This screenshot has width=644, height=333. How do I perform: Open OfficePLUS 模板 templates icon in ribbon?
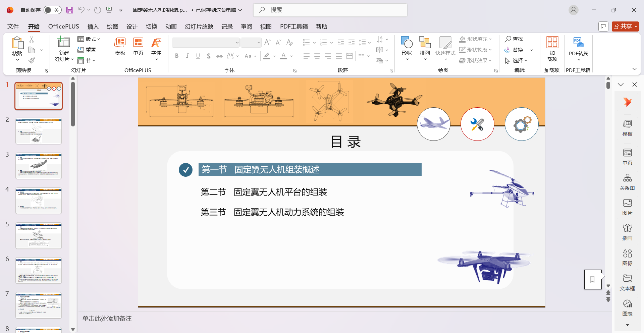pos(120,46)
